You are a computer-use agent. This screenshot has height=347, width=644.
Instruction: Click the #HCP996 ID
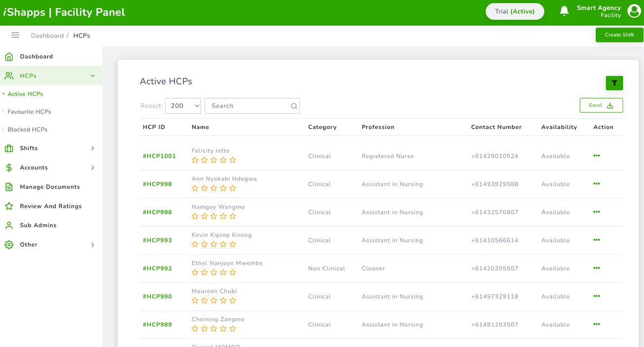(x=157, y=212)
